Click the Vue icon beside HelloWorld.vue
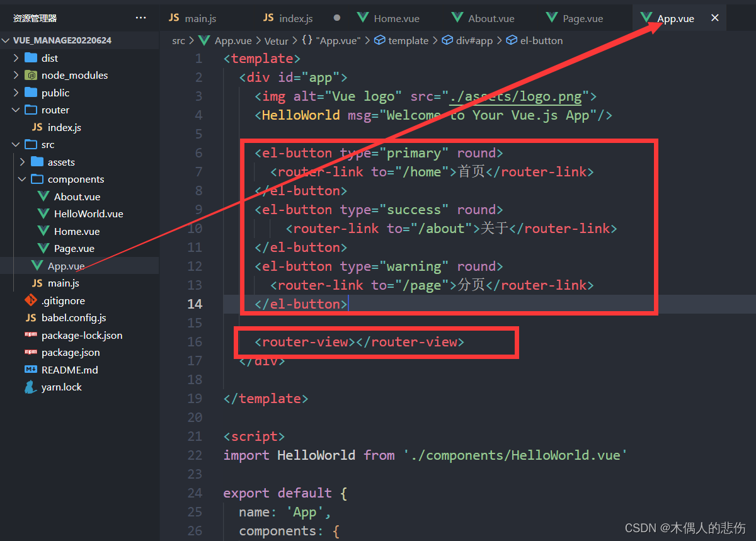 coord(43,214)
